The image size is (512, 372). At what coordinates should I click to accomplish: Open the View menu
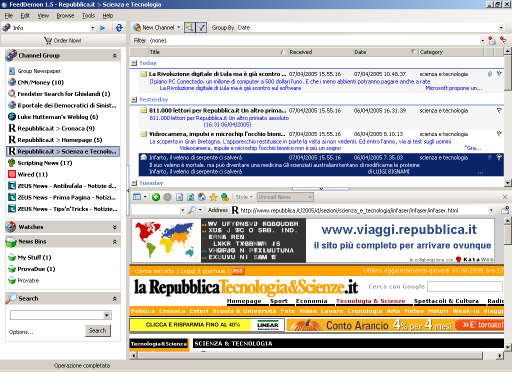(43, 16)
